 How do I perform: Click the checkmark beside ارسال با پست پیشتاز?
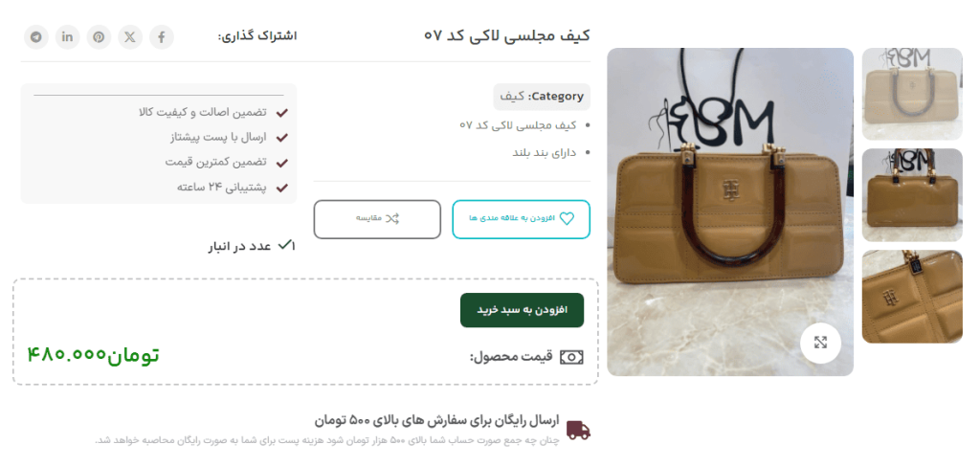pyautogui.click(x=282, y=138)
